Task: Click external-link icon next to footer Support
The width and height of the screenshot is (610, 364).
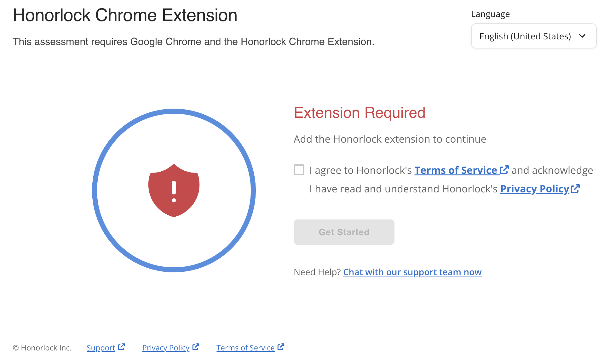Action: click(121, 347)
